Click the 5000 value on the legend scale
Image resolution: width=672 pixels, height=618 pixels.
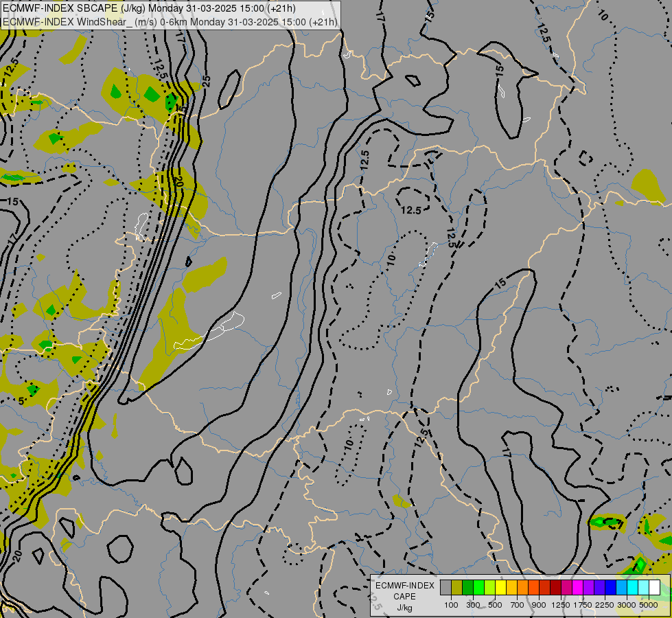click(649, 605)
